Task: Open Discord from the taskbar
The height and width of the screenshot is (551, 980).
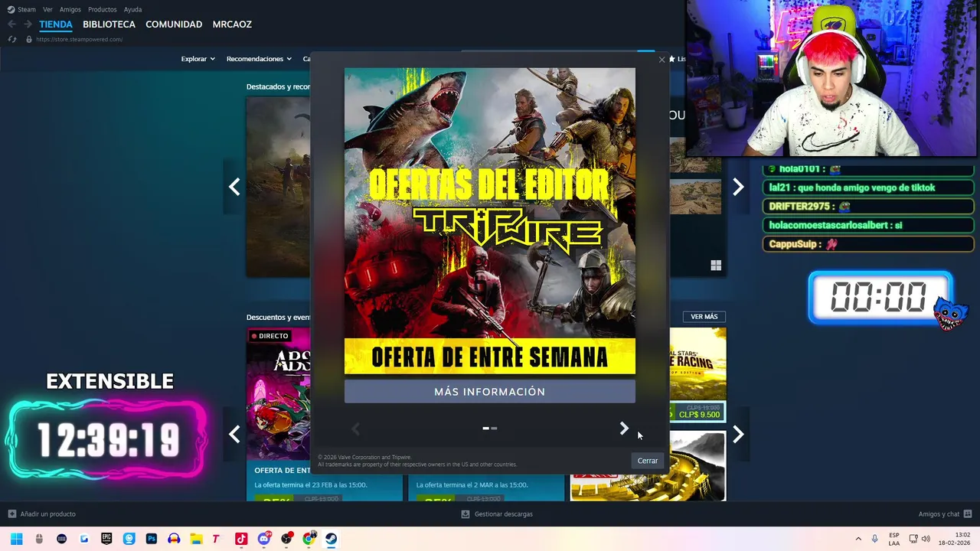Action: click(x=264, y=539)
